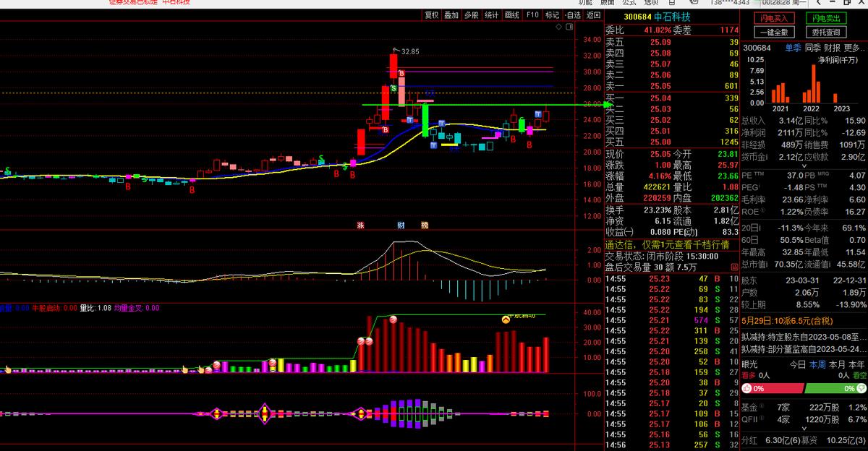The image size is (868, 451).
Task: Open the 财报 tab in fundamentals panel
Action: coord(833,48)
